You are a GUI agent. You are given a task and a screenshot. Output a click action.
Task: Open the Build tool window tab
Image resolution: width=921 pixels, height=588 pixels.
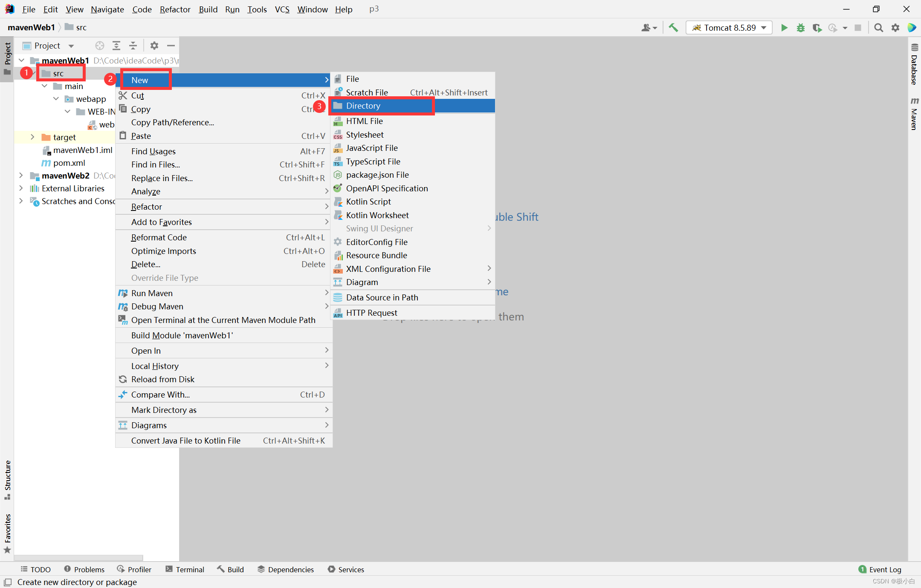230,569
